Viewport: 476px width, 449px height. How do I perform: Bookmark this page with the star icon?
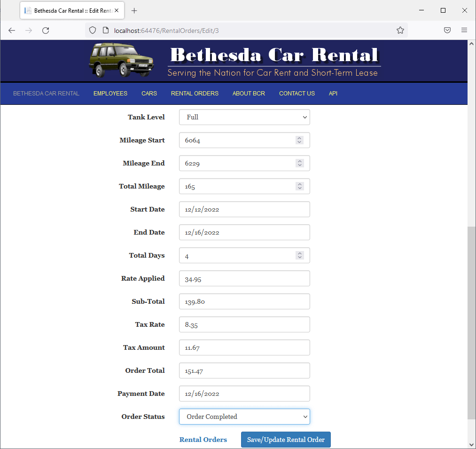point(400,30)
